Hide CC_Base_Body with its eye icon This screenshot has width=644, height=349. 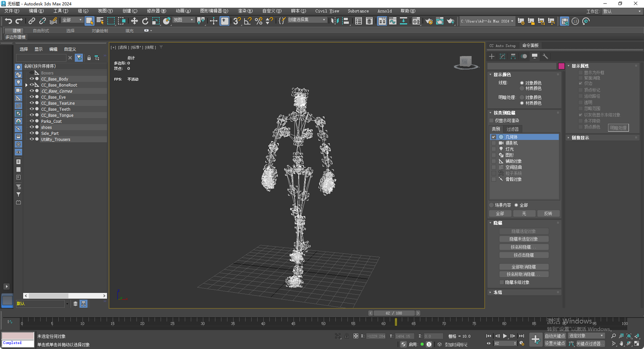[31, 79]
